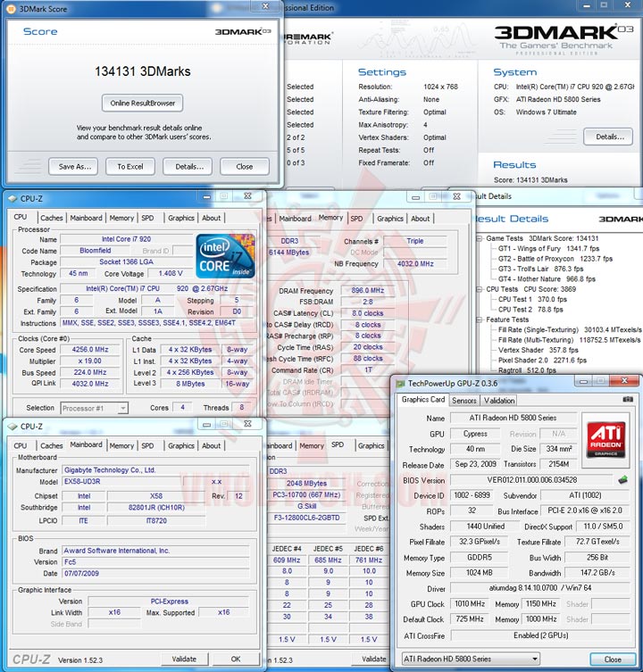Click Save As in 3DMark Score window

[x=73, y=167]
